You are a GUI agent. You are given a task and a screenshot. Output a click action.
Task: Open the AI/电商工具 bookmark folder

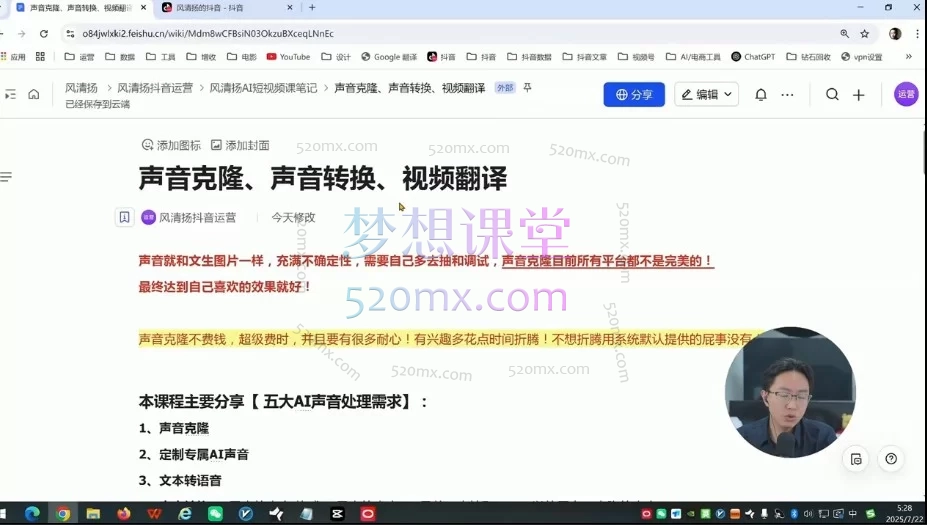[693, 57]
